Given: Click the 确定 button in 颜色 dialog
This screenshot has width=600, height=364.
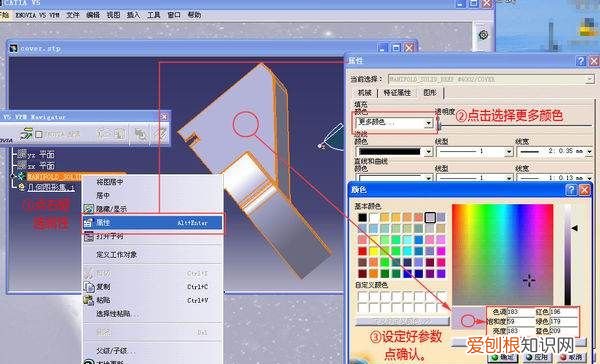Looking at the screenshot, I should (504, 357).
